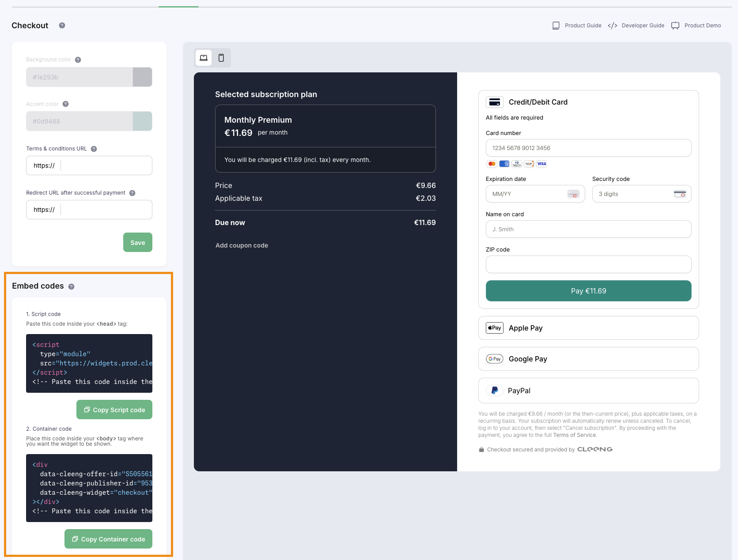Viewport: 738px width, 560px height.
Task: Click the Accent color swatch
Action: (x=142, y=121)
